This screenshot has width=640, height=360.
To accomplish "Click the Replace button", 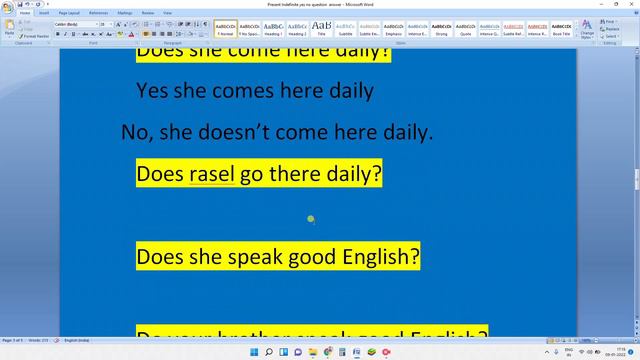I will click(x=610, y=29).
